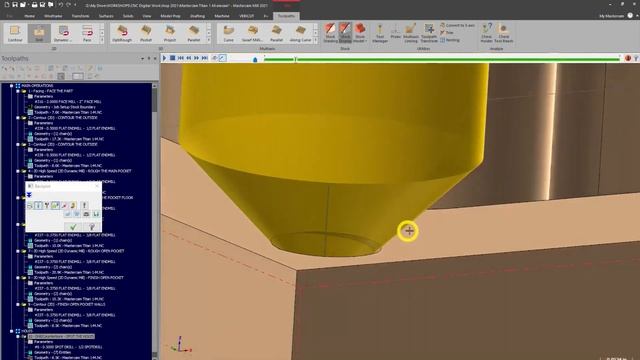Adjust the backplot speed slider handle
This screenshot has width=640, height=360.
coord(255,60)
